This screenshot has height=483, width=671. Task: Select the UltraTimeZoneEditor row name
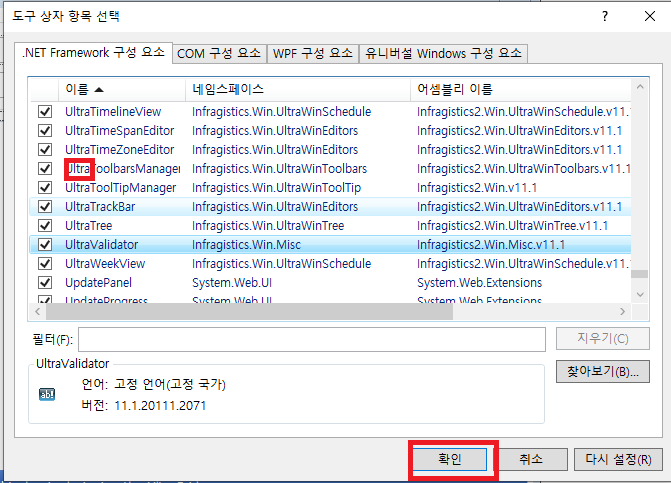coord(119,150)
